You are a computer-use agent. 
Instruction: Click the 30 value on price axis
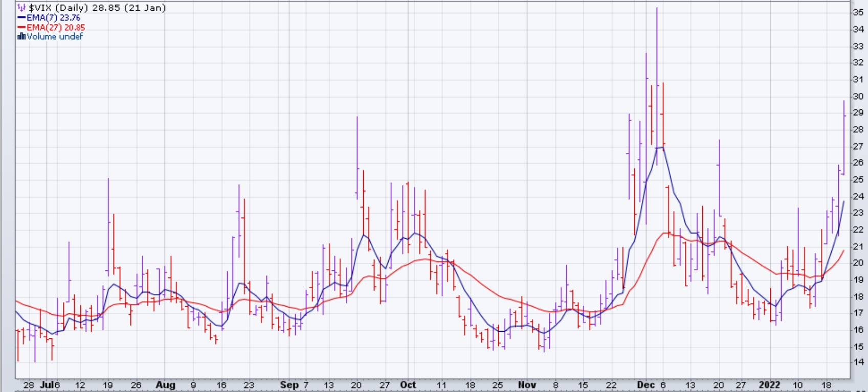(x=858, y=96)
